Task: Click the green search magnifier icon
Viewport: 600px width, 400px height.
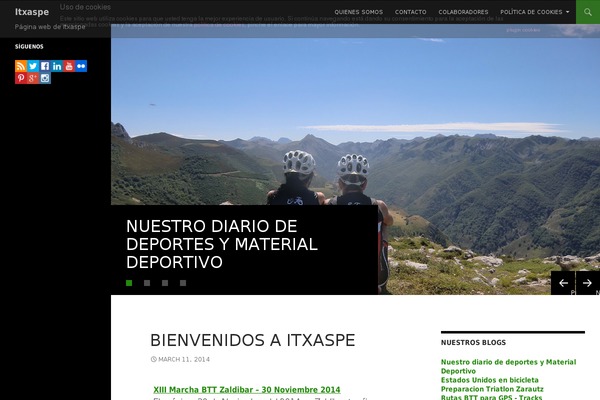Action: 588,12
